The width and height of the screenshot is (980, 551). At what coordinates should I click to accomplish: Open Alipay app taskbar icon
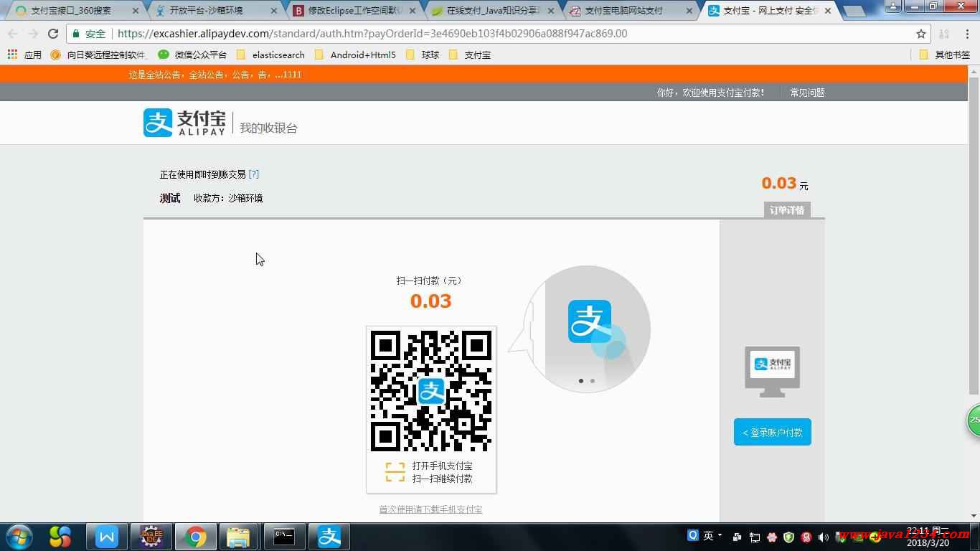click(329, 537)
